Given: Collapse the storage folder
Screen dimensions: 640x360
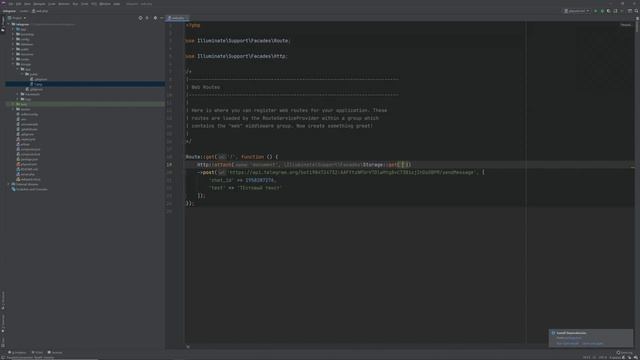Looking at the screenshot, I should (x=13, y=64).
